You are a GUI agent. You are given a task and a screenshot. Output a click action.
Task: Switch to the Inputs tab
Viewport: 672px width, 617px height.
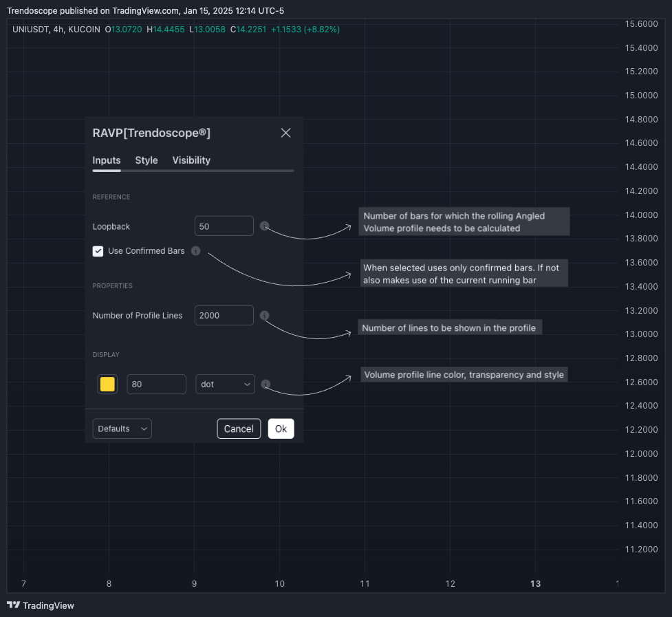(107, 160)
